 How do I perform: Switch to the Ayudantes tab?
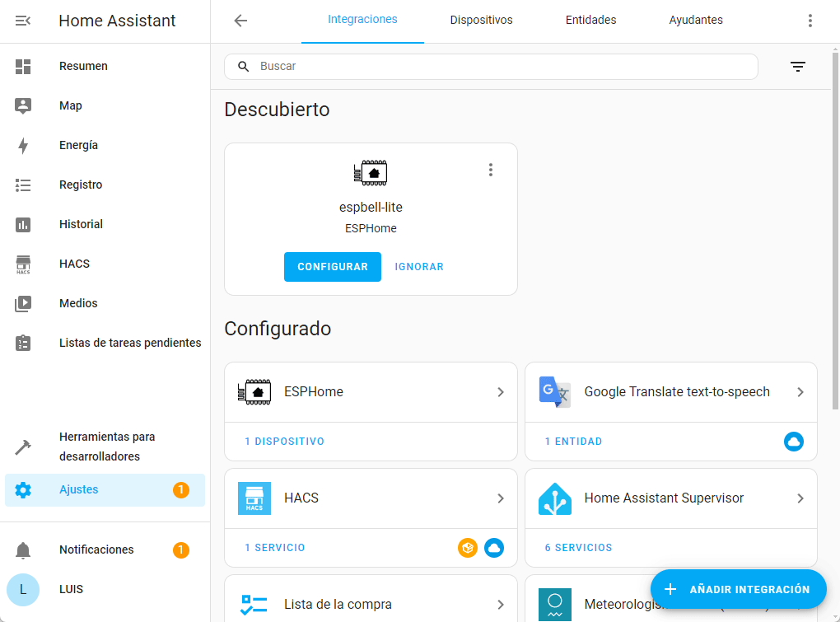[696, 21]
